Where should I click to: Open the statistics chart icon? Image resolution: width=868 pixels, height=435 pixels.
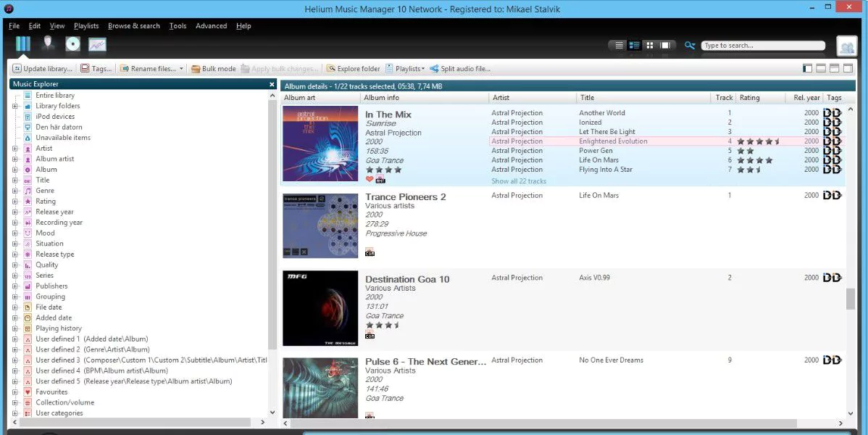point(97,43)
